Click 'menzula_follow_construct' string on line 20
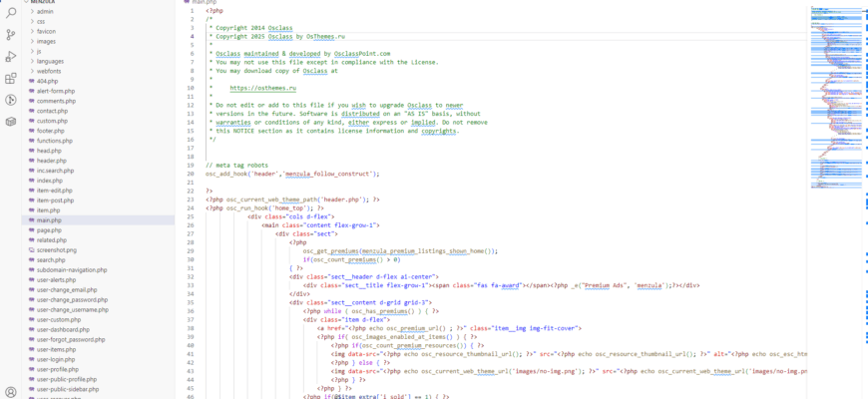Viewport: 868px width, 399px height. click(328, 174)
